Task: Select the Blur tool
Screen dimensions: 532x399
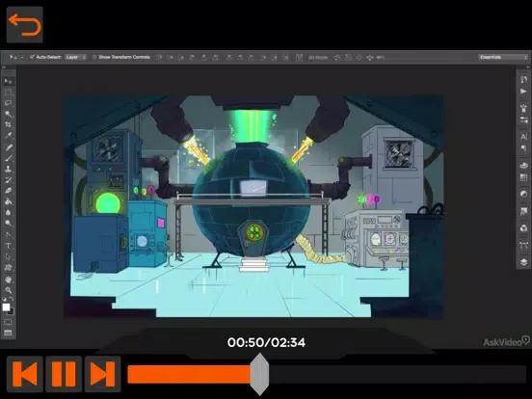Action: pyautogui.click(x=8, y=212)
